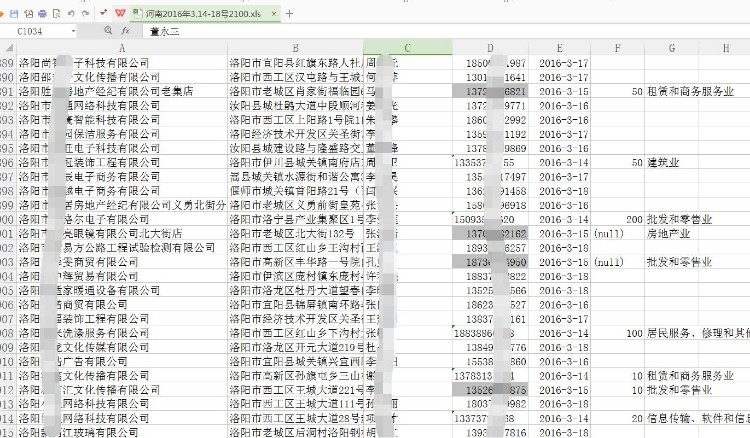
Task: Click the select-all corner of the sheet
Action: (x=8, y=48)
